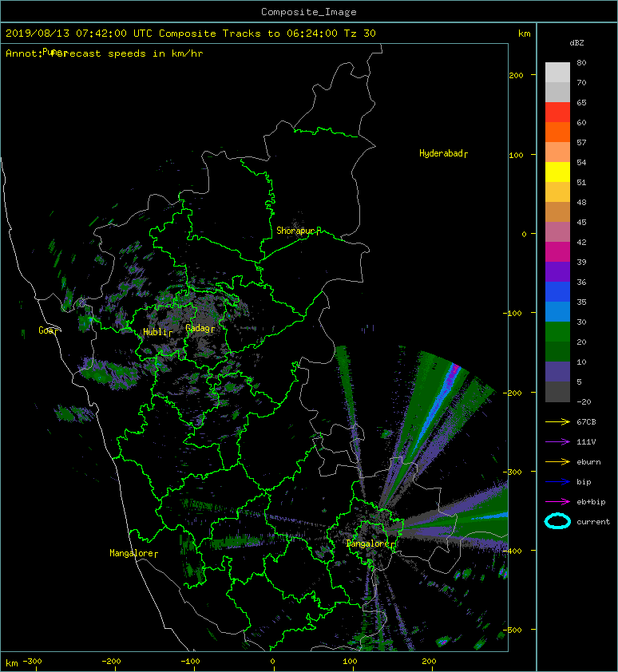Click the Goa label on coast
Screen dimensions: 618x672
pos(46,330)
